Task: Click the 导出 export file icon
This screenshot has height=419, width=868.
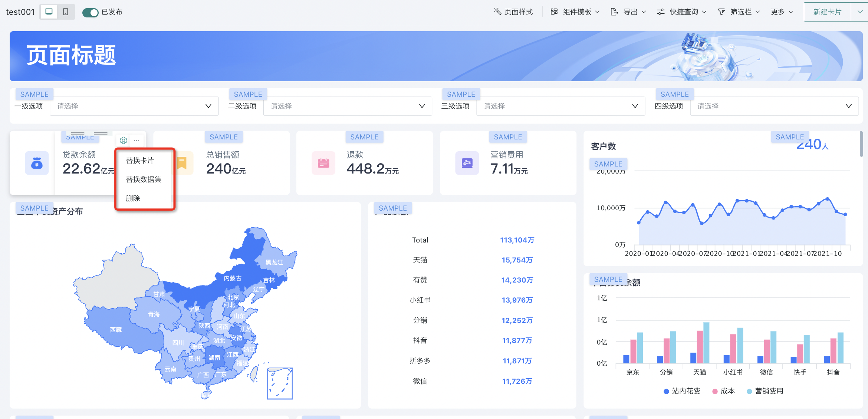Action: tap(614, 12)
